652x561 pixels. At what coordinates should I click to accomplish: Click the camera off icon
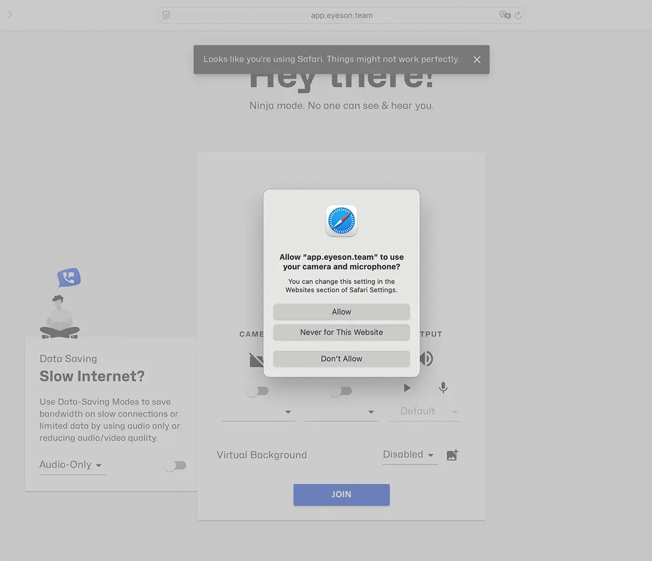click(256, 360)
